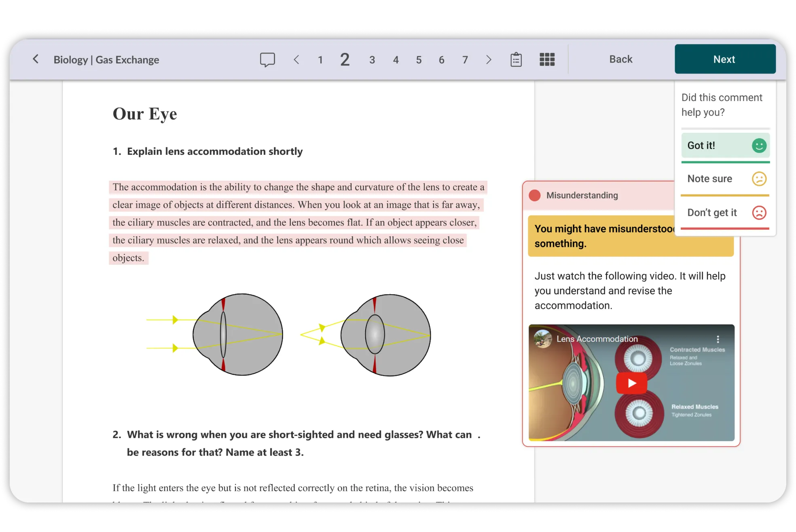Jump to page 3
This screenshot has height=532, width=796.
[x=372, y=60]
